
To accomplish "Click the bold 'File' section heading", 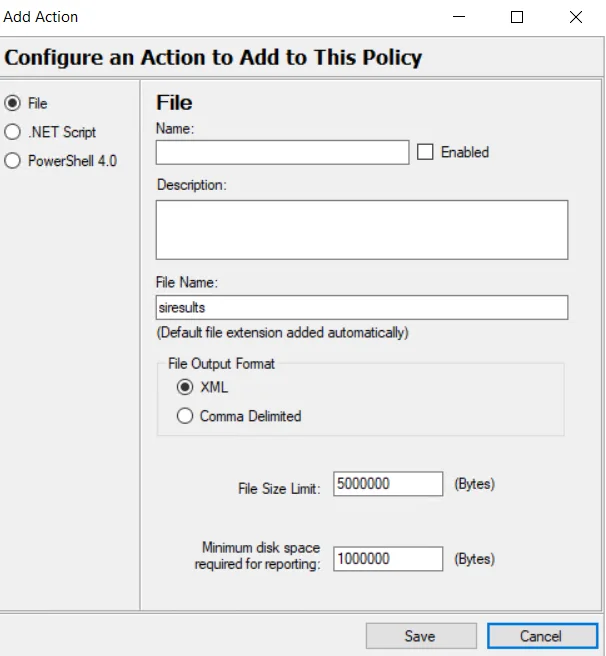I will [x=174, y=103].
